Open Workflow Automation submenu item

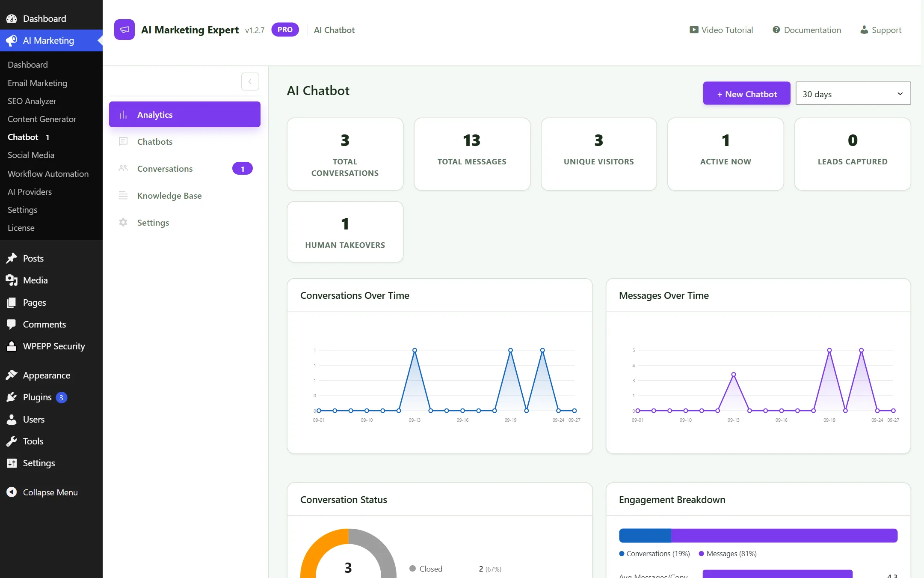48,173
